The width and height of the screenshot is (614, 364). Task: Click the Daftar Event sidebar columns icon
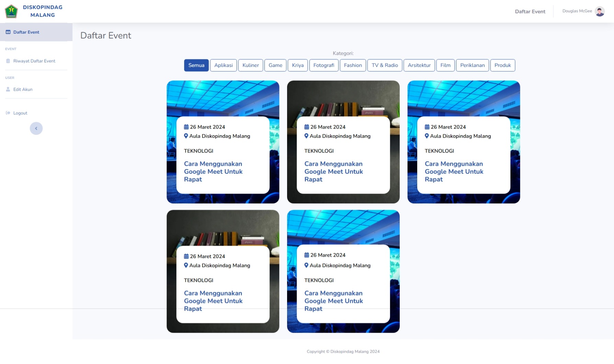click(8, 32)
